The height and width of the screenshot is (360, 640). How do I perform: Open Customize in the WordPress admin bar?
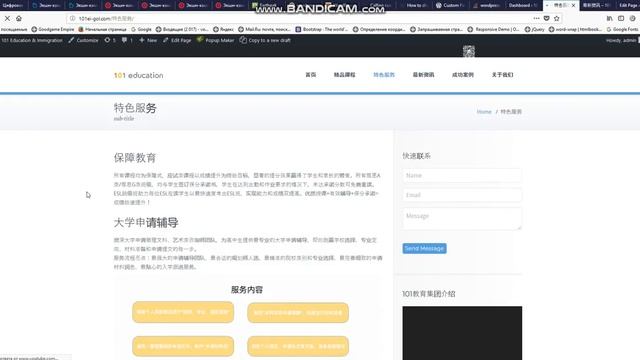click(83, 40)
